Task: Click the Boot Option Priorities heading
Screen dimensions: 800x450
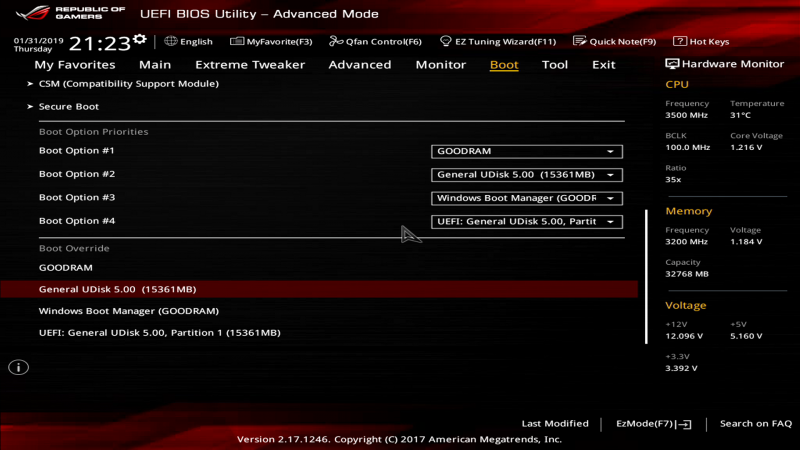Action: 93,132
